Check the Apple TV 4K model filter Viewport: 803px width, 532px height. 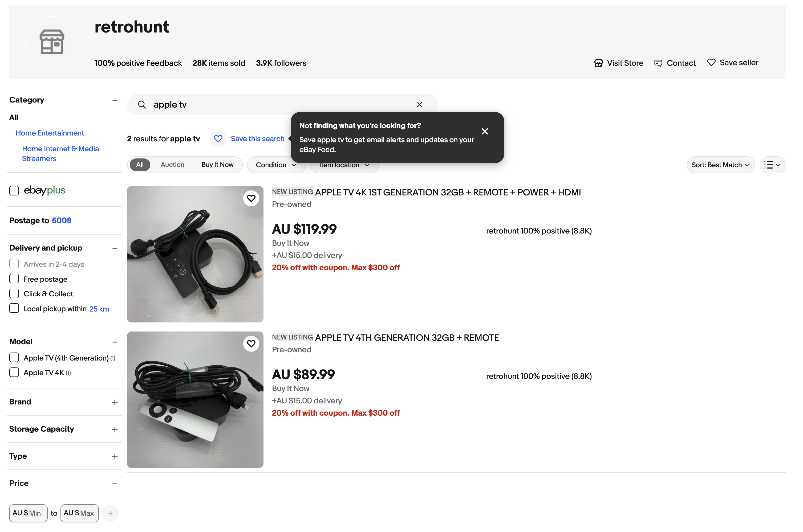coord(14,373)
